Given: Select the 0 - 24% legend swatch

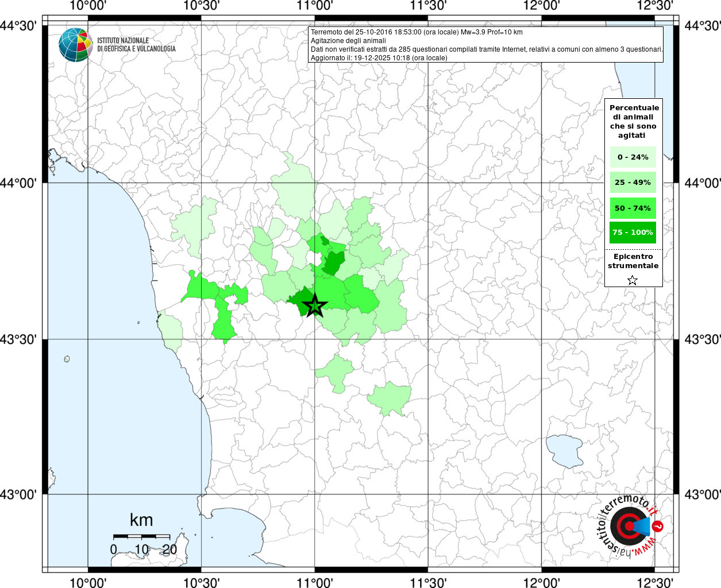Looking at the screenshot, I should click(x=633, y=157).
